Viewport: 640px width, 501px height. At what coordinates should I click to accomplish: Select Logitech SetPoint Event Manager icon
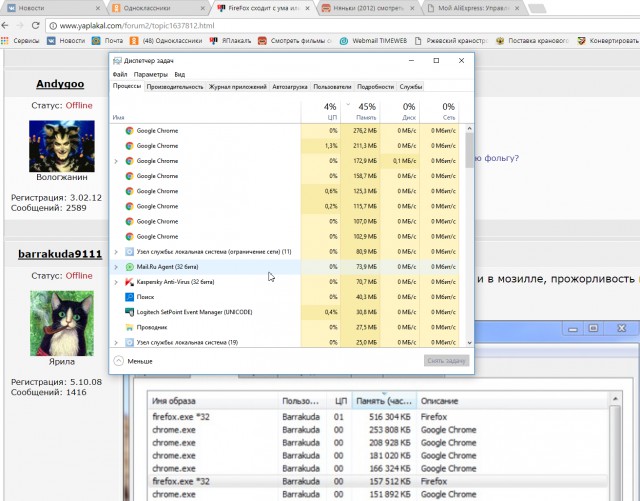coord(129,312)
